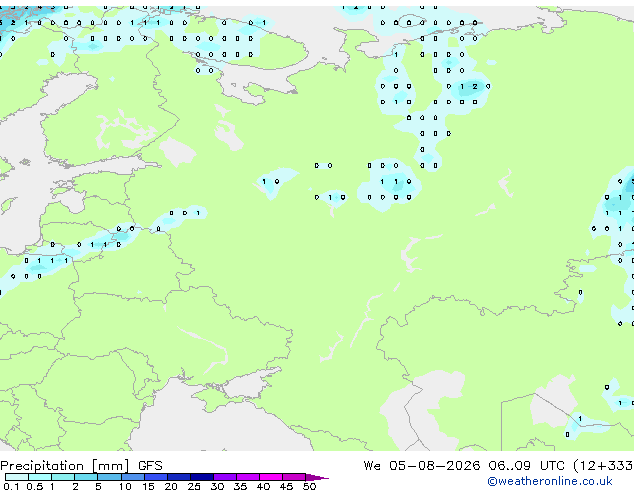Select the 30–35 mm purple legend swatch
Image resolution: width=634 pixels, height=490 pixels.
coord(225,477)
